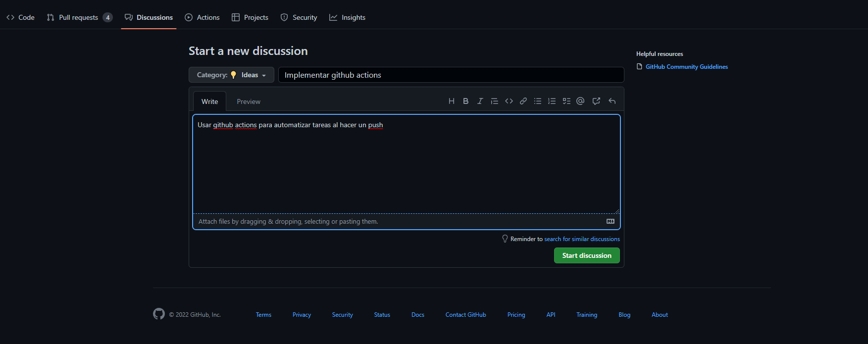Switch to the Write tab

point(209,101)
